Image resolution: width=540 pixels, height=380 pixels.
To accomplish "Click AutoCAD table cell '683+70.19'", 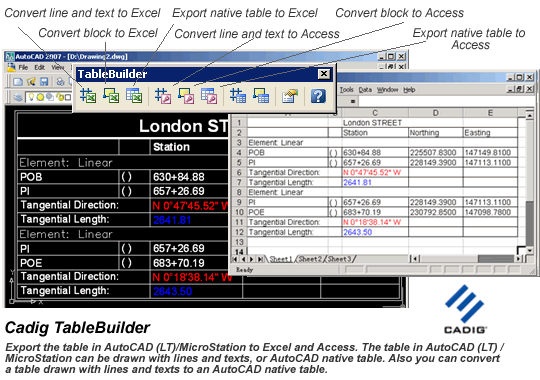I will 179,263.
